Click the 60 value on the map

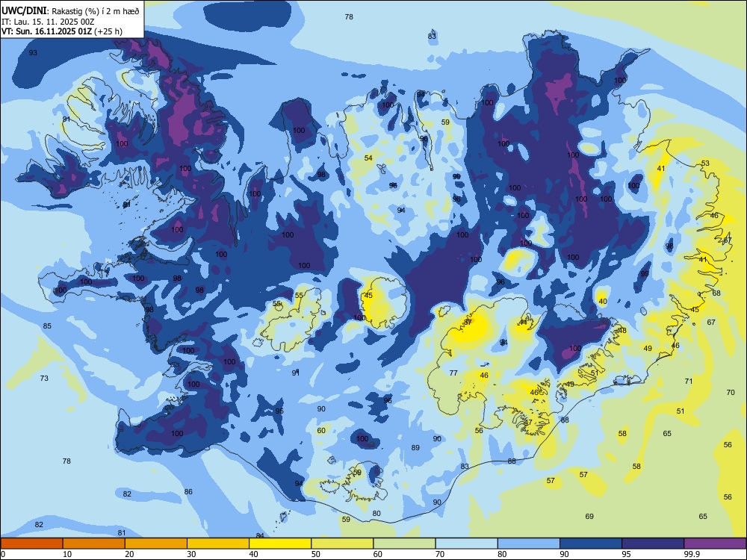point(321,431)
